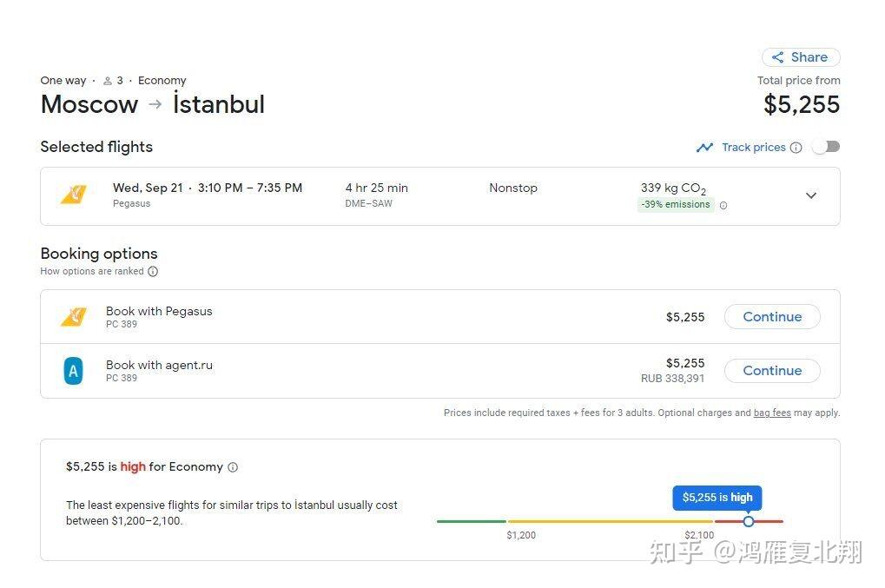Click the Share button
This screenshot has width=885, height=588.
[x=800, y=57]
